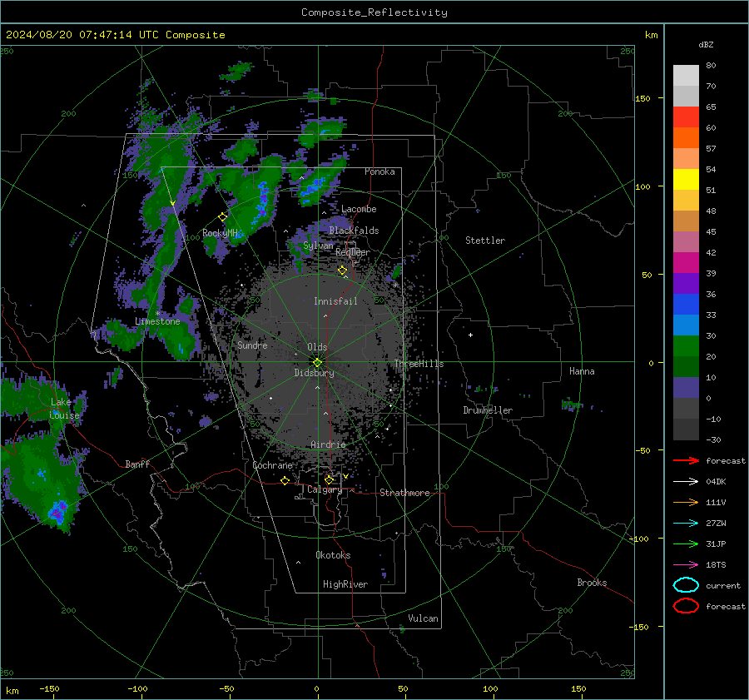Click the Lake Louise label

(x=64, y=409)
